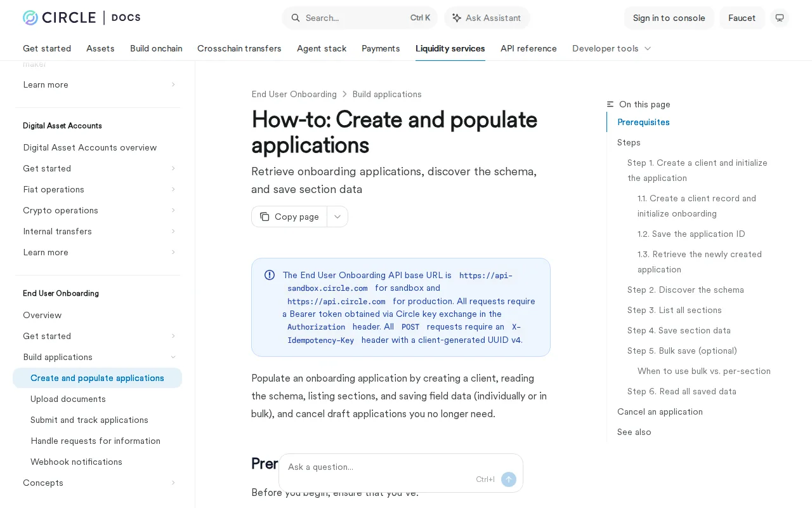Image resolution: width=812 pixels, height=508 pixels.
Task: Click breadcrumb chevron separator
Action: (344, 94)
